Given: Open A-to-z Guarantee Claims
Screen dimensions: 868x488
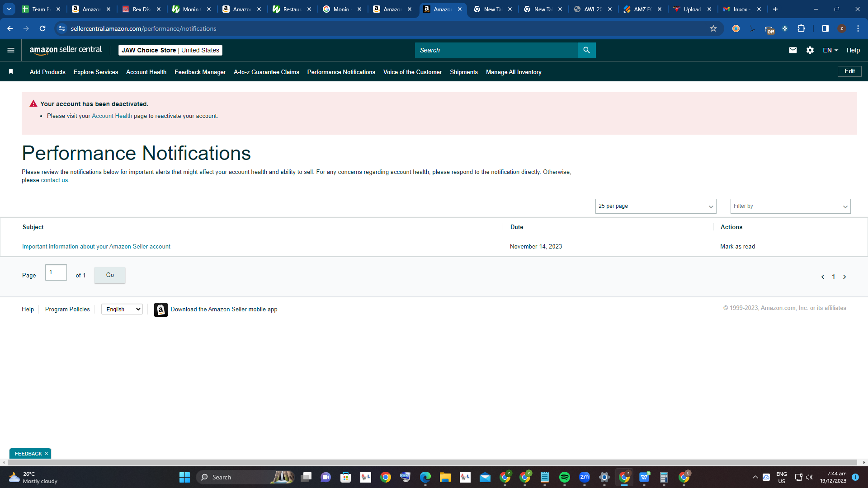Looking at the screenshot, I should click(x=266, y=72).
